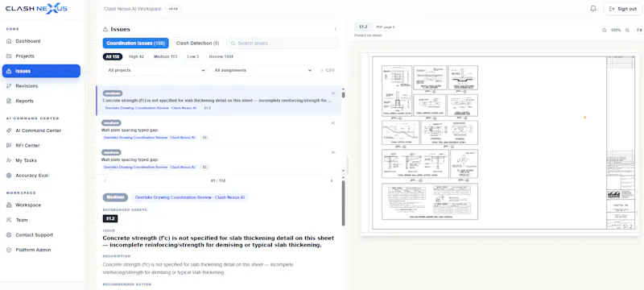
Task: Open My Tasks icon in sidebar
Action: pos(9,160)
